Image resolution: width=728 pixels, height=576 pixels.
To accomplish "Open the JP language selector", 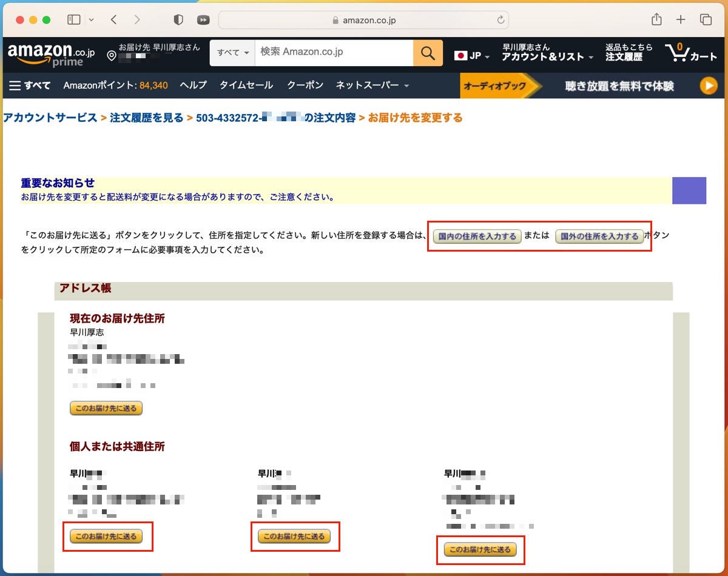I will [x=473, y=56].
